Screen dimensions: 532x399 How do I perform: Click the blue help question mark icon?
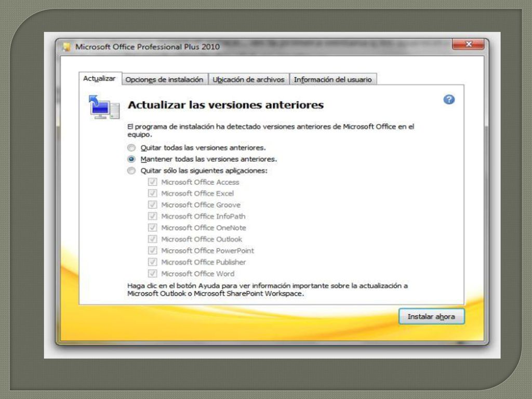(449, 99)
